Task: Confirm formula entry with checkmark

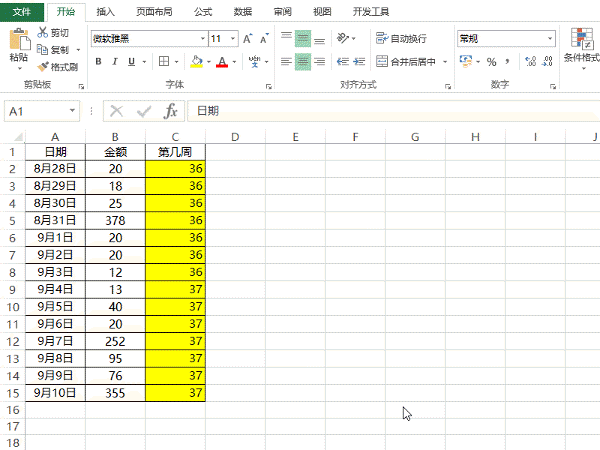Action: pos(144,111)
